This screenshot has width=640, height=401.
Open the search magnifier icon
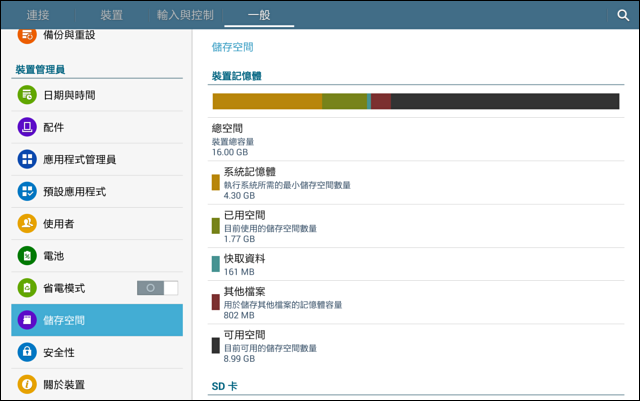pos(623,16)
